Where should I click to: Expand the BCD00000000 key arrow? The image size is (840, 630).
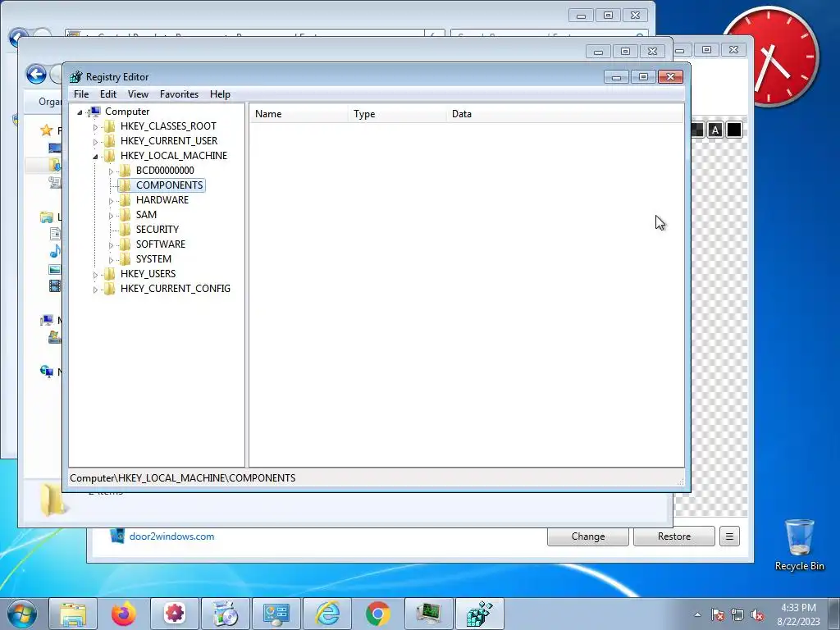pyautogui.click(x=111, y=171)
